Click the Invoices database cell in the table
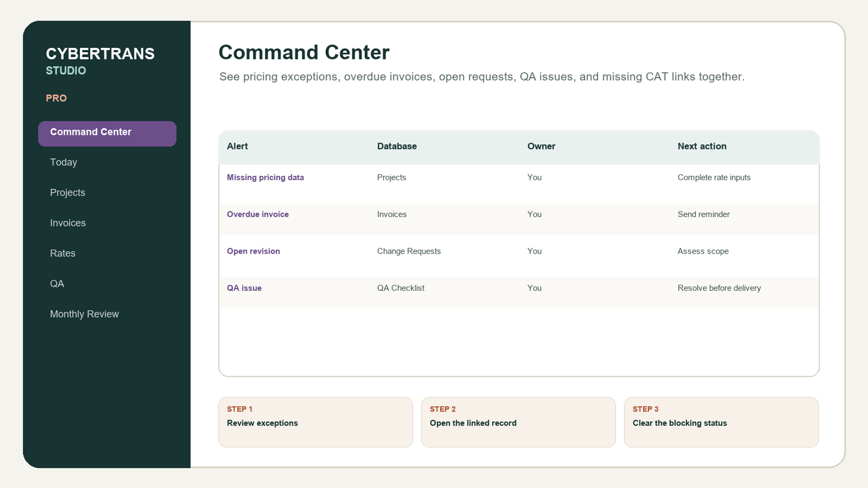The image size is (868, 488). point(392,214)
